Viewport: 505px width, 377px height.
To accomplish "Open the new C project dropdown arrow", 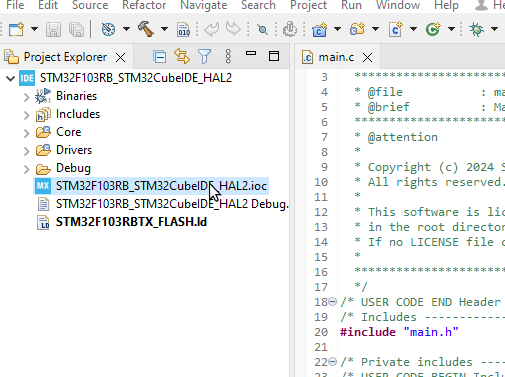I will coord(337,29).
